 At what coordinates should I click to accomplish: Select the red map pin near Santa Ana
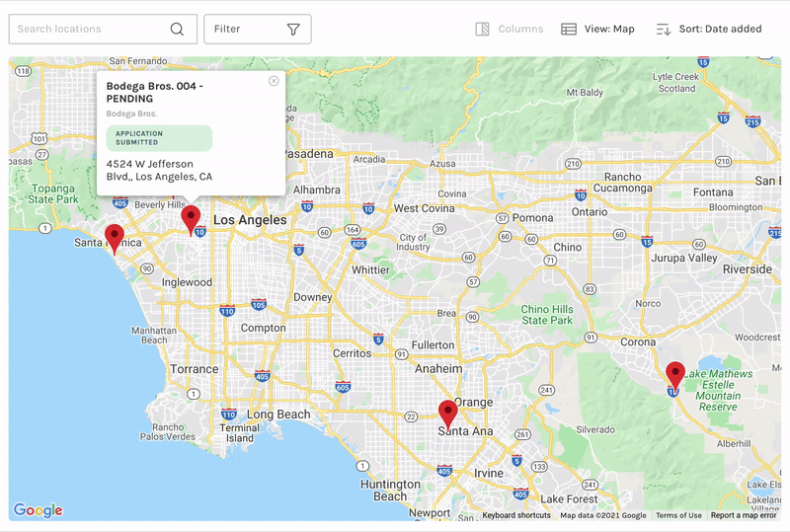click(448, 416)
